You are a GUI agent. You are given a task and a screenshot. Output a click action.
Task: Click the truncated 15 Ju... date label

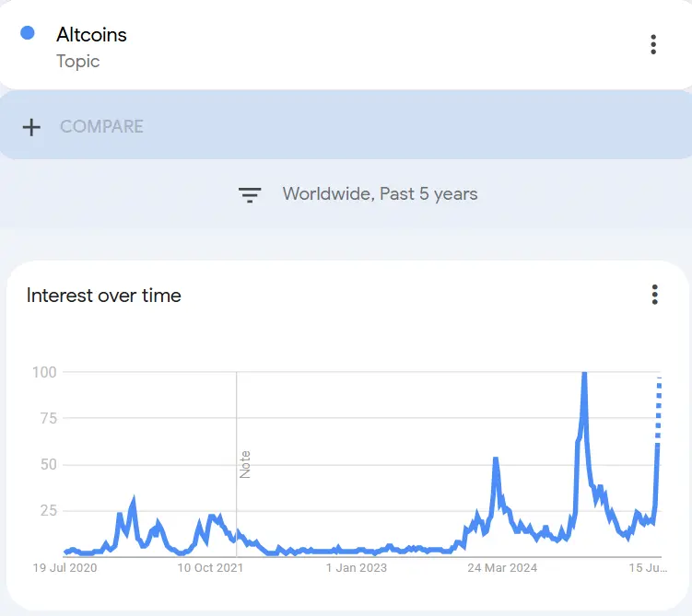point(648,567)
